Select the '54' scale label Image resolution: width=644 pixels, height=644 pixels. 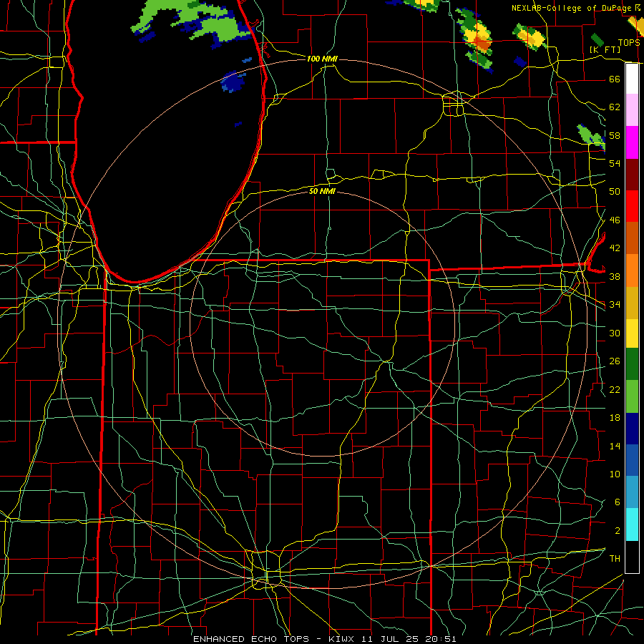click(615, 163)
